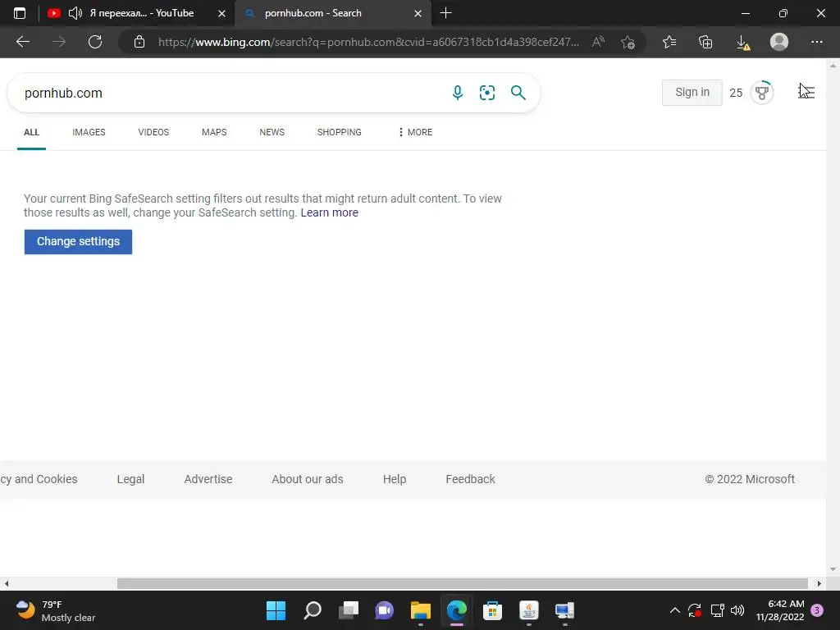Click the horizontal scrollbar thumb
The height and width of the screenshot is (630, 840).
pyautogui.click(x=463, y=583)
